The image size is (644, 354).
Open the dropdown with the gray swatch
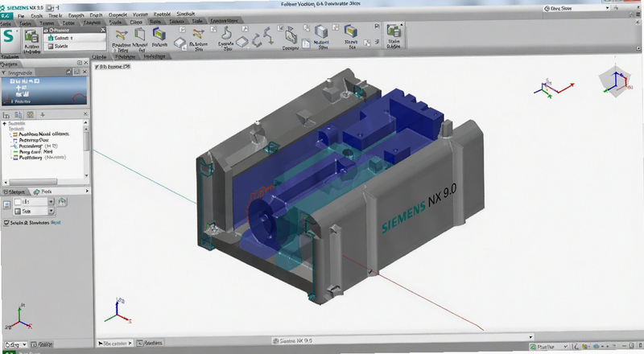click(51, 211)
